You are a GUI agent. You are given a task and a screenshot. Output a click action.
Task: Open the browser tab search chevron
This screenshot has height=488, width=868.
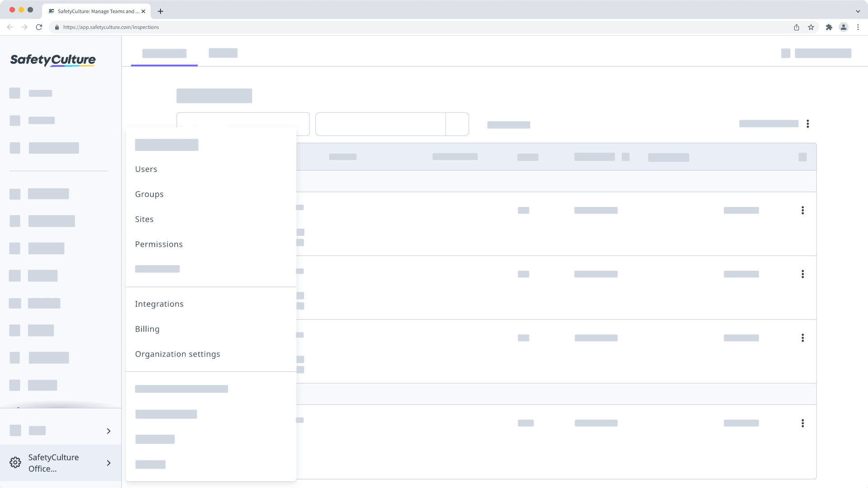pos(858,10)
